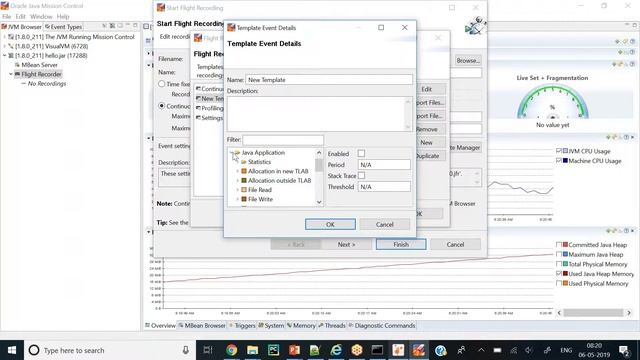
Task: Click Next in Start Flight Recording wizard
Action: (x=346, y=244)
